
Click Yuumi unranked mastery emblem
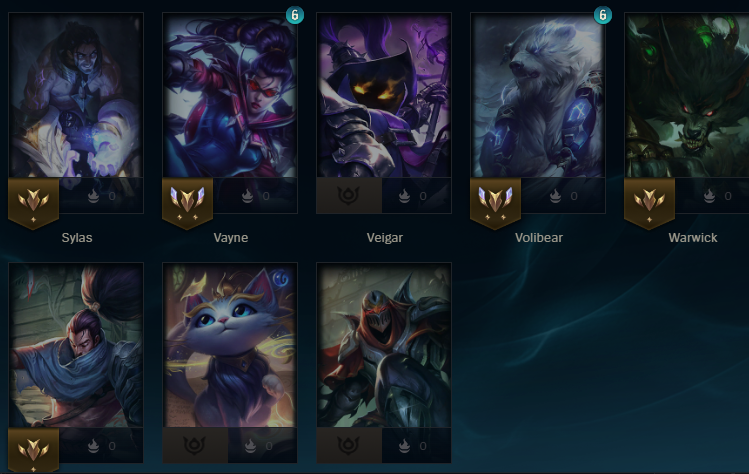point(195,445)
